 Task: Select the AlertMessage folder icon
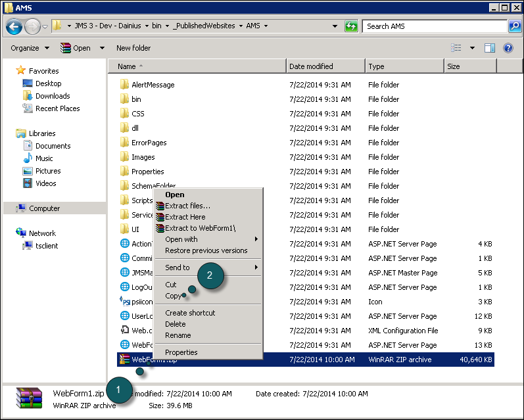[x=124, y=85]
